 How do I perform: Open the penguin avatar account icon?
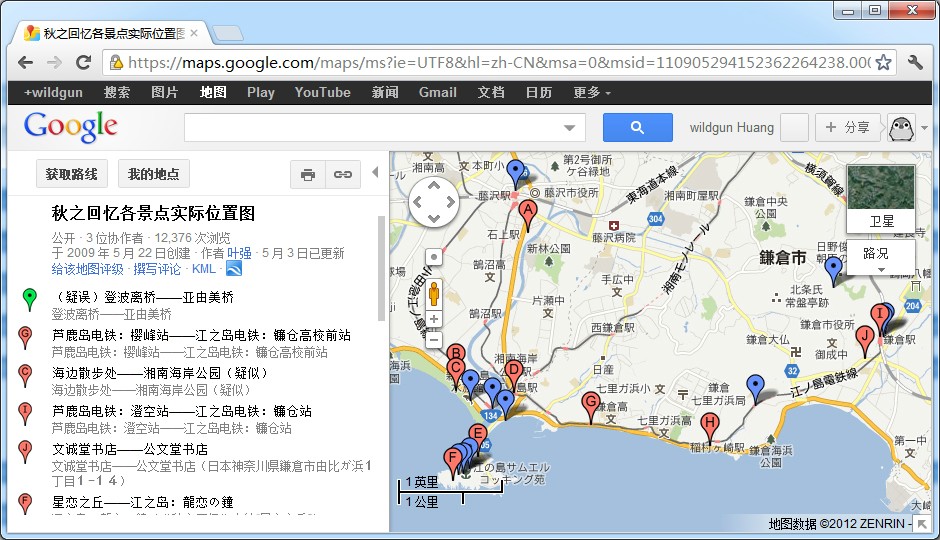point(901,128)
